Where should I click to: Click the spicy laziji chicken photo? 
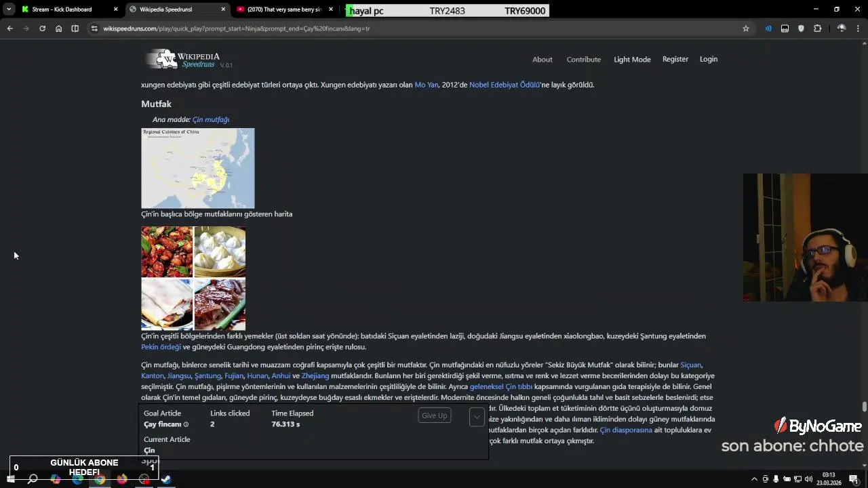pyautogui.click(x=167, y=252)
